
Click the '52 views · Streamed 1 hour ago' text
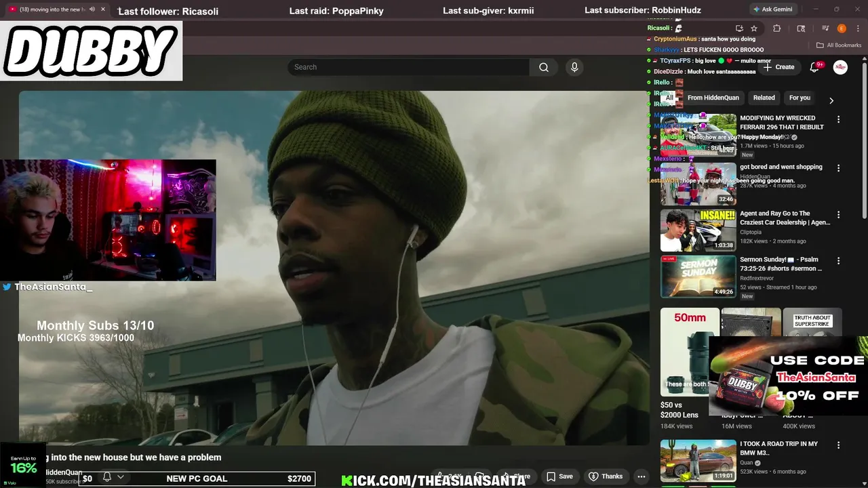[x=777, y=287]
